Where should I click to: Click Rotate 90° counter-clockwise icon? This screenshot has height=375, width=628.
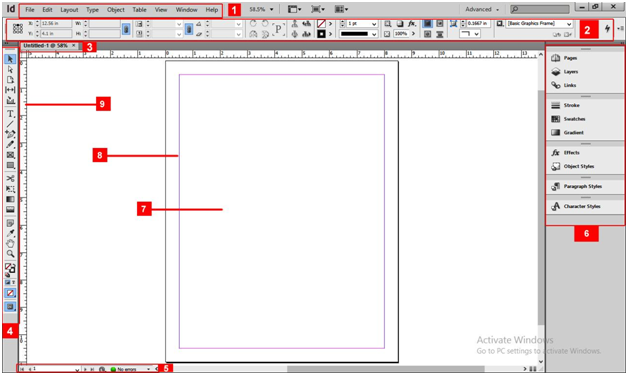click(x=265, y=24)
